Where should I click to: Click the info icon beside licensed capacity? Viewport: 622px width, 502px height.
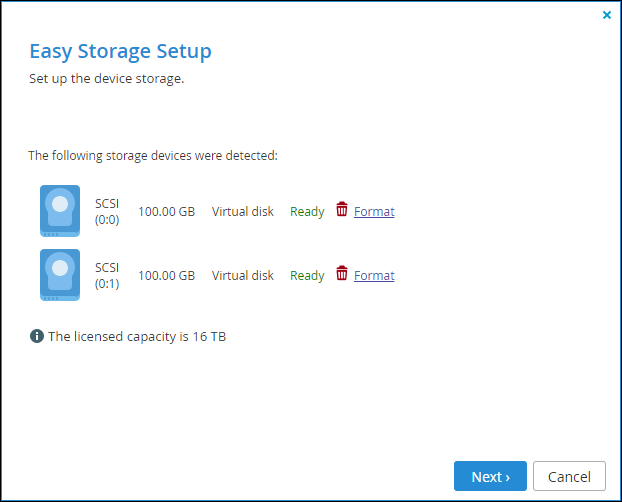37,336
